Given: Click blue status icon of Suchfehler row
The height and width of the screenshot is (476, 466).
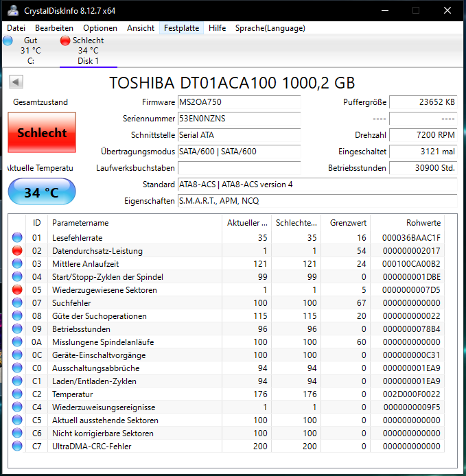Looking at the screenshot, I should [17, 302].
